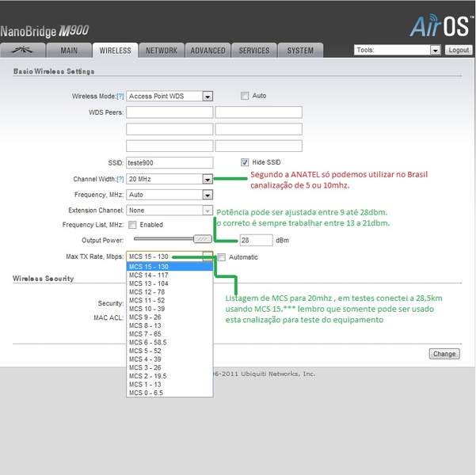
Task: Go to the ADVANCED tab
Action: 208,51
